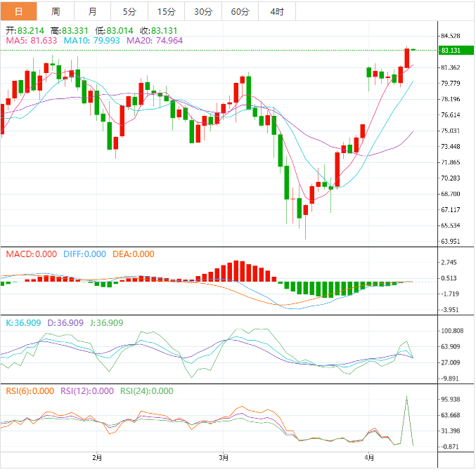Select the 日 daily chart tab
This screenshot has height=472, width=476.
[x=18, y=11]
